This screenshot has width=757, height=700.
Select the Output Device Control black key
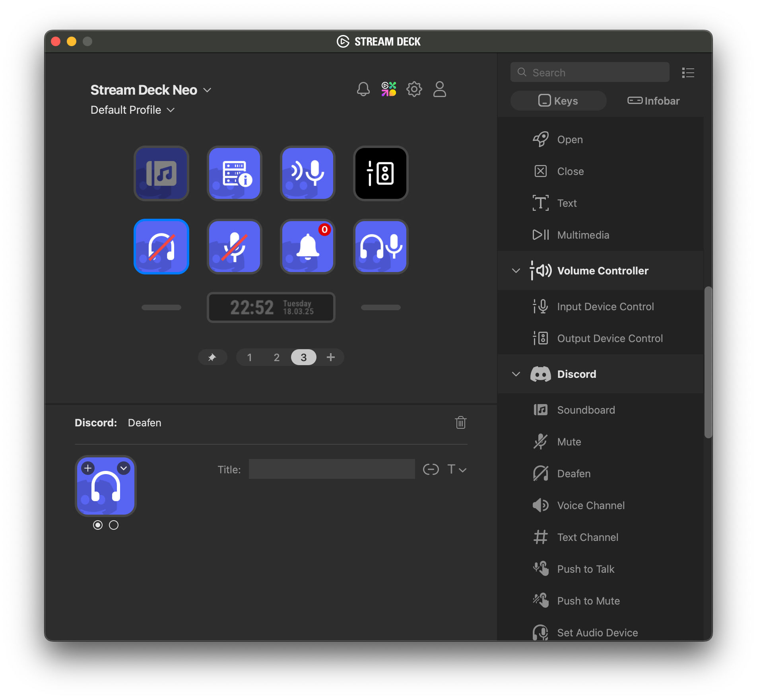[381, 173]
